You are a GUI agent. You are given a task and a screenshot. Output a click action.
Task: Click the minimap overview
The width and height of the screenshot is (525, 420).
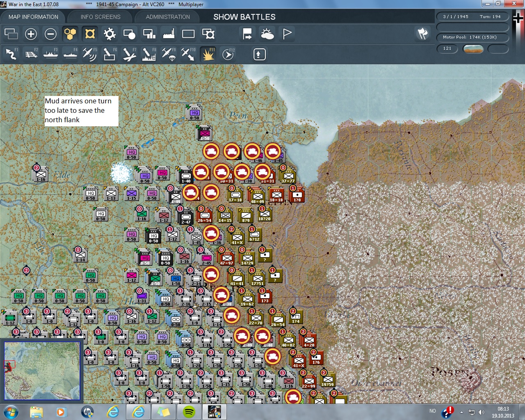coord(42,370)
